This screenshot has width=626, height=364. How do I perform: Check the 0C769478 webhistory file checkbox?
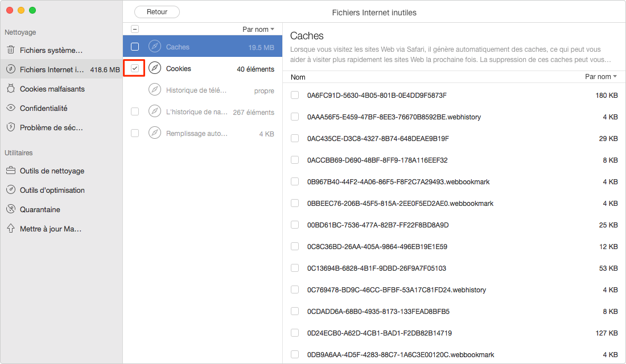pos(295,289)
